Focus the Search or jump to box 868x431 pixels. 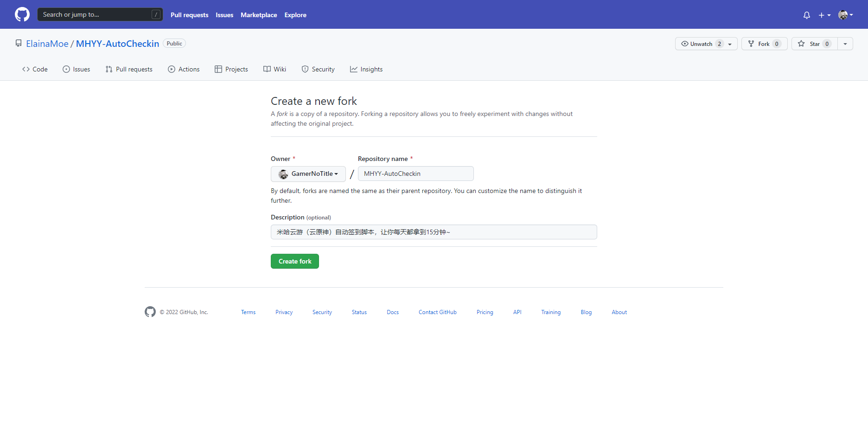[x=95, y=14]
